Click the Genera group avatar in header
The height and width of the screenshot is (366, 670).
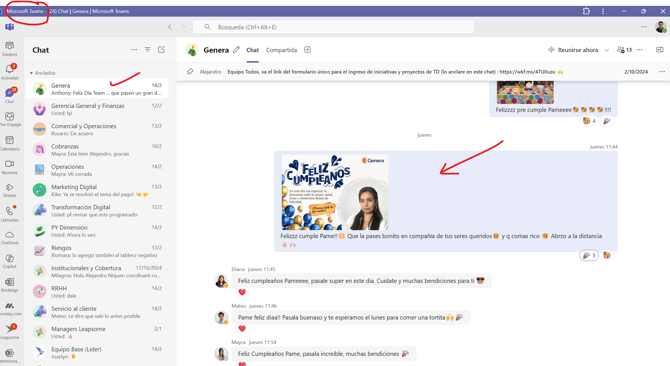[x=192, y=50]
